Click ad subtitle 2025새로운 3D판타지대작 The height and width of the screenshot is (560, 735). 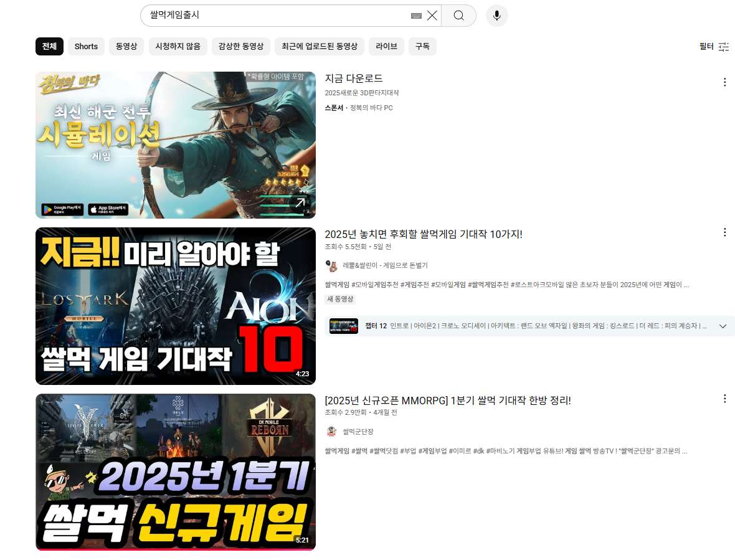tap(362, 93)
